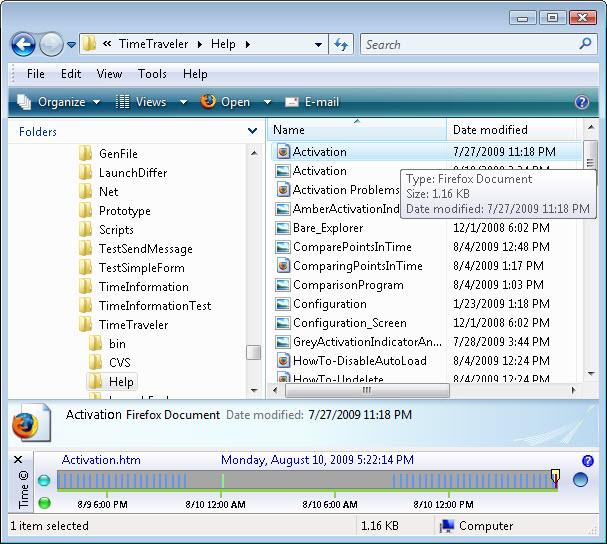Viewport: 607px width, 544px height.
Task: Click the ComparingPointsInTime document icon
Action: [283, 266]
